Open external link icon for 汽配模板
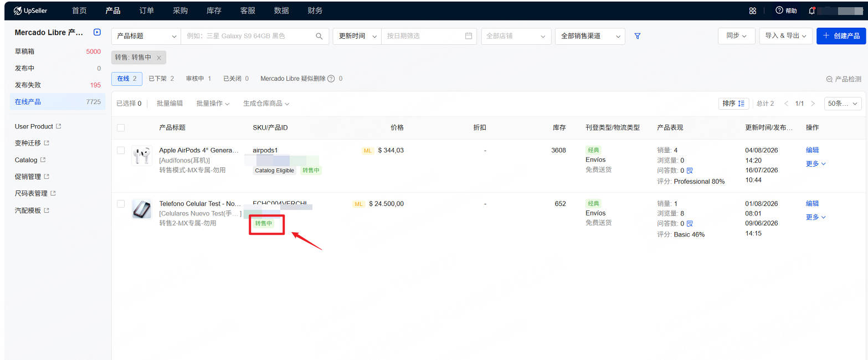 pos(47,210)
